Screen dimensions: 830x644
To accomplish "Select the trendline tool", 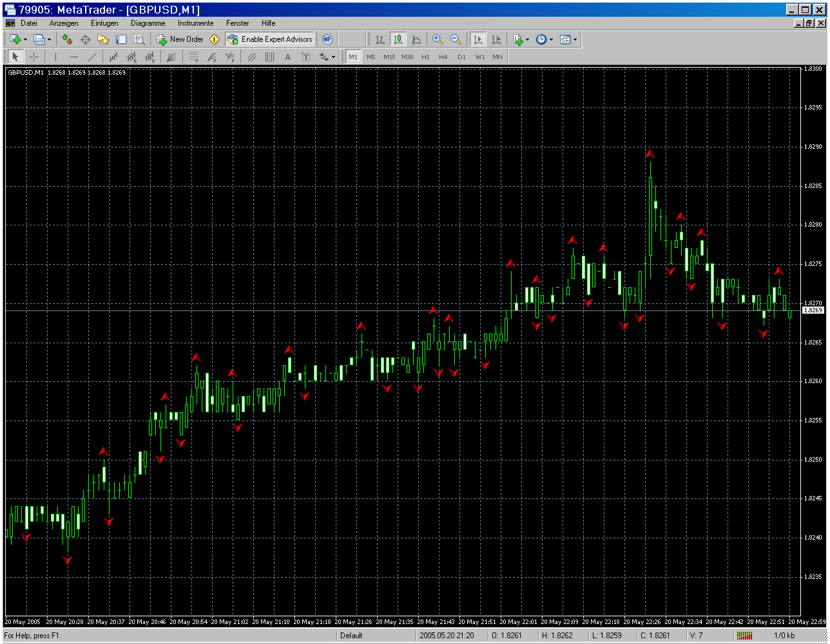I will click(x=92, y=57).
